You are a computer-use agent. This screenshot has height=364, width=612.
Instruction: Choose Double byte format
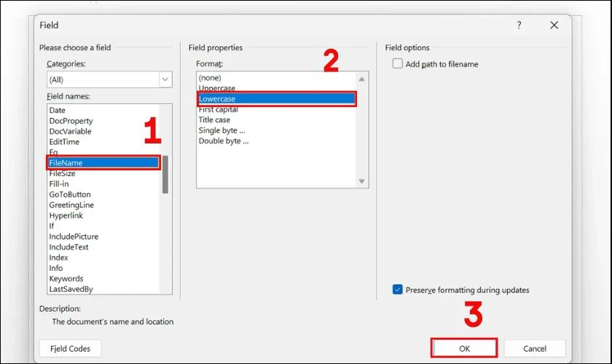tap(276, 141)
